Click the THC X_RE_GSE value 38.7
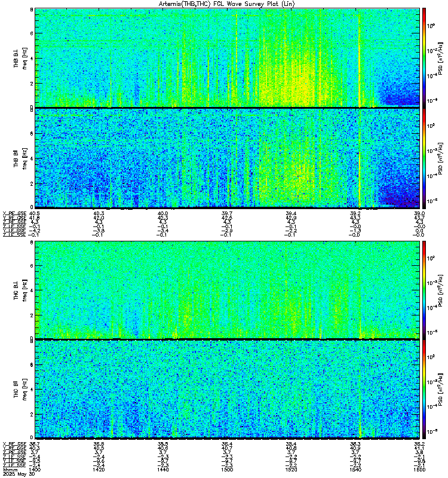Screen dimensions: 448x478 coord(35,444)
